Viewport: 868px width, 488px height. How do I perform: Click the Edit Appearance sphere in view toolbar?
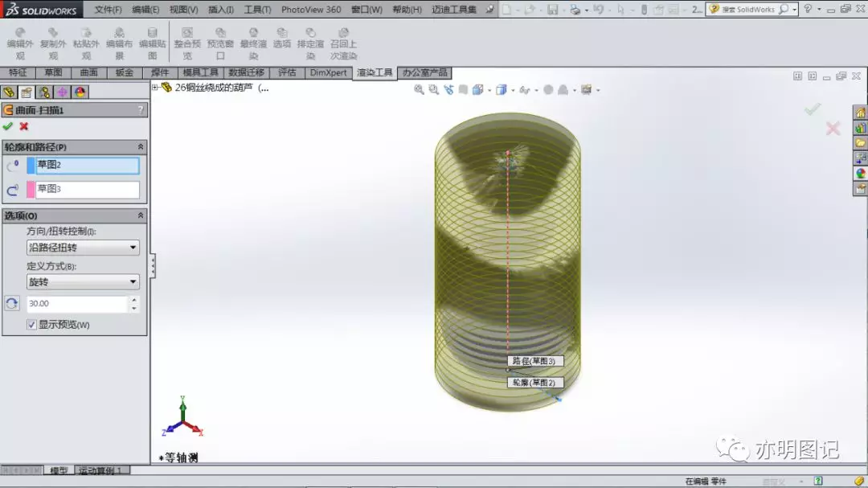click(548, 90)
